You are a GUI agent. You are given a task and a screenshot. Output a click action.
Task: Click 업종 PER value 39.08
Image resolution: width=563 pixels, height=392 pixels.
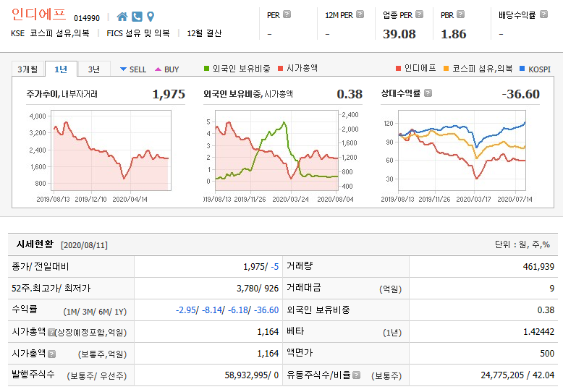[399, 34]
